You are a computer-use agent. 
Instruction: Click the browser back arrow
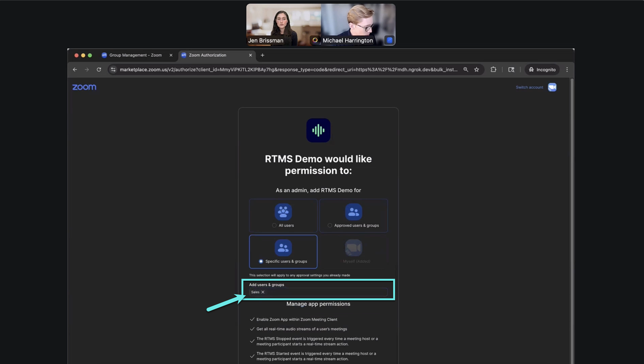pyautogui.click(x=75, y=69)
